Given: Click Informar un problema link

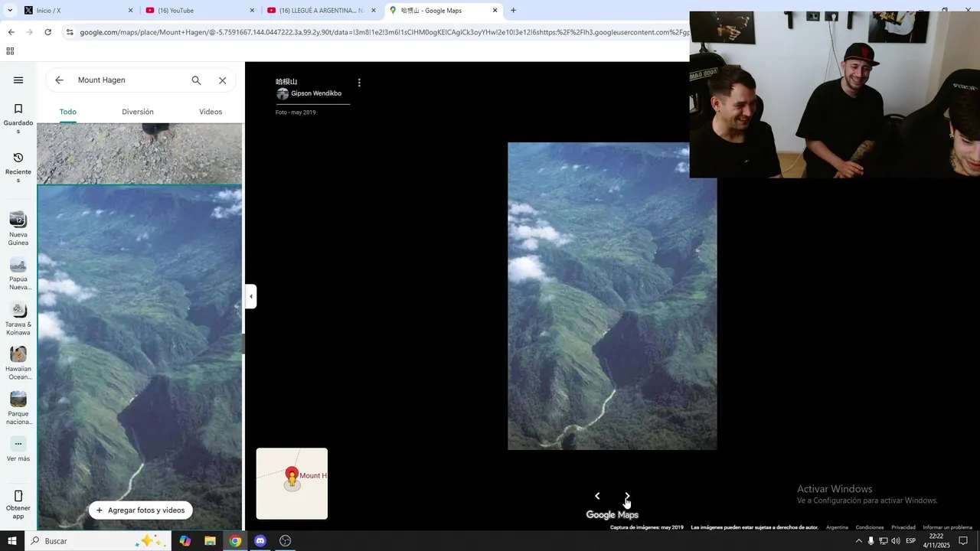Looking at the screenshot, I should coord(947,527).
